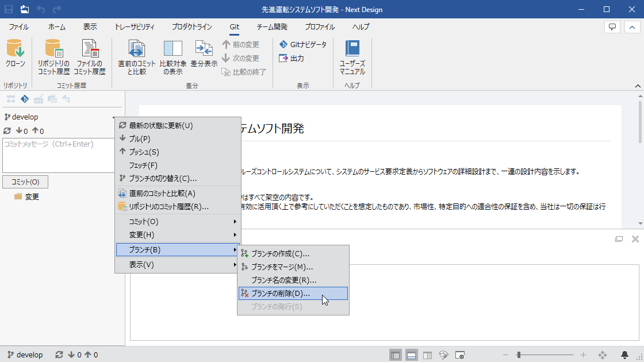The image size is (644, 362).
Task: Choose プッシュ(S) in context menu
Action: (x=178, y=152)
